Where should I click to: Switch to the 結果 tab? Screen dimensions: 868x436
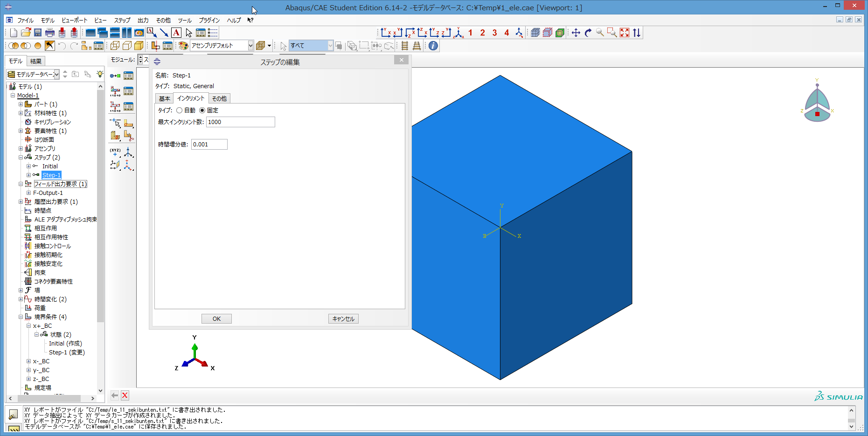(x=36, y=61)
